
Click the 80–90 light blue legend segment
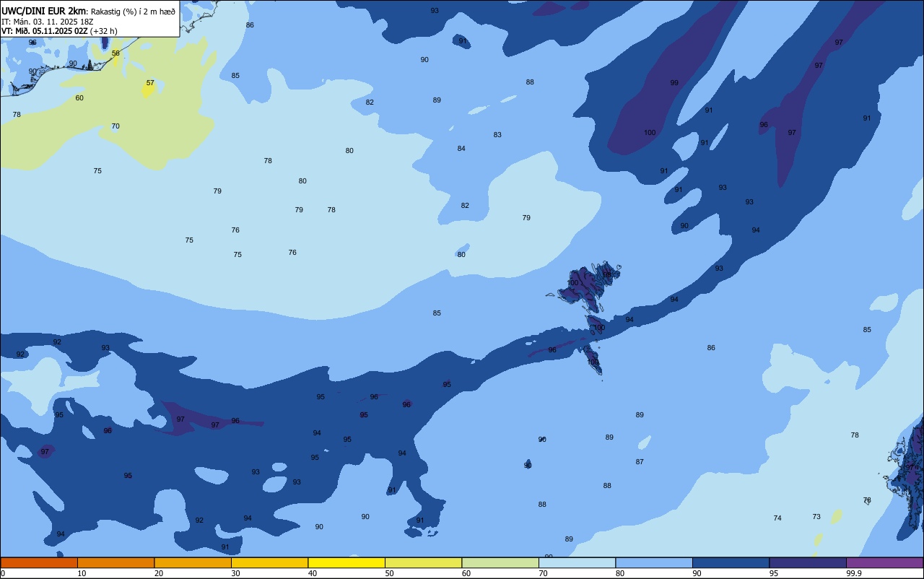654,563
